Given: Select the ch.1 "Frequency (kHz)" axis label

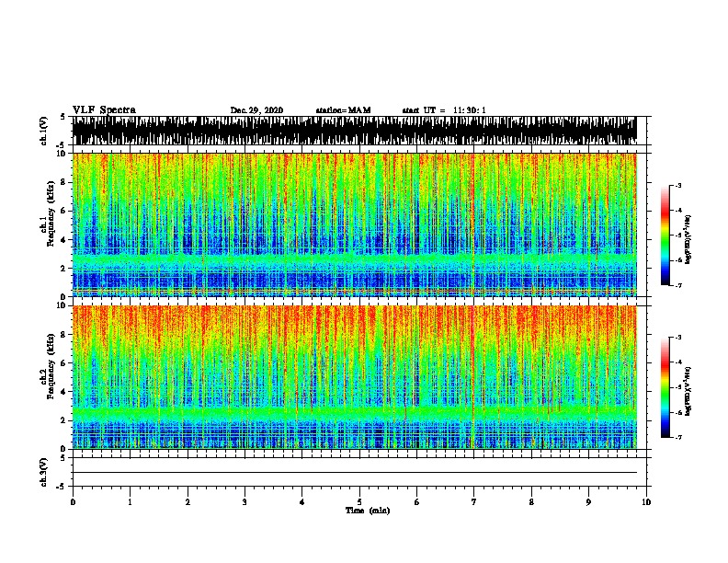Looking at the screenshot, I should point(51,214).
